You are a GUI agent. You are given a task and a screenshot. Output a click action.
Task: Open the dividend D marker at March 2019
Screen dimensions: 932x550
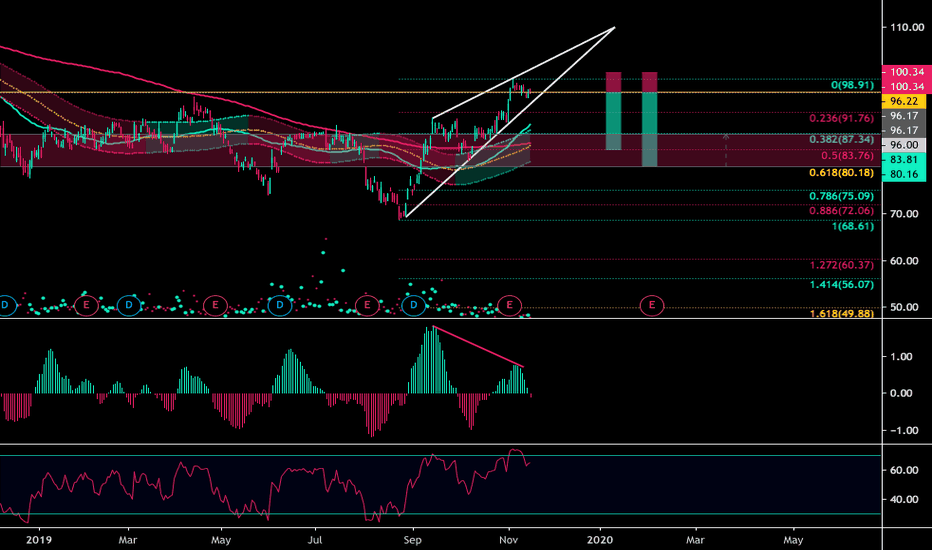click(x=129, y=306)
